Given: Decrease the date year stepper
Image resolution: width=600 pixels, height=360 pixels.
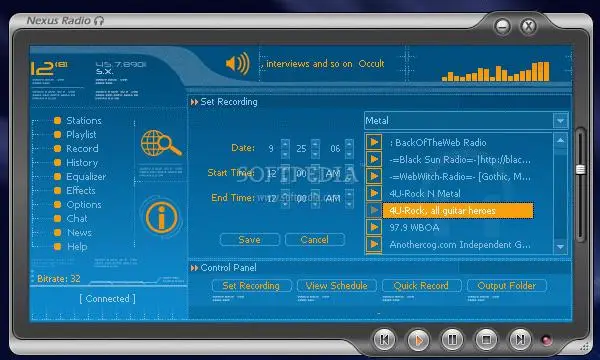Looking at the screenshot, I should pyautogui.click(x=349, y=153).
